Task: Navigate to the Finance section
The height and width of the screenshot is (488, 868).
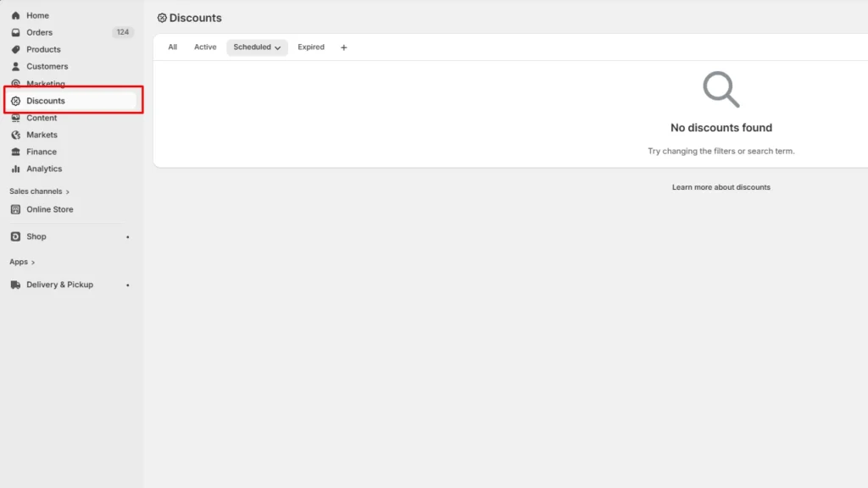Action: pos(41,152)
